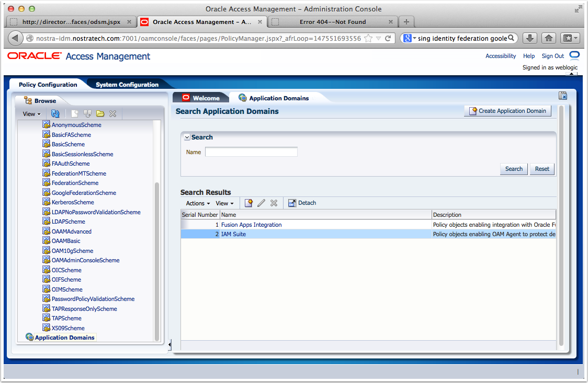The width and height of the screenshot is (588, 383).
Task: Click the Refresh icon in the Browse toolbar
Action: (x=55, y=113)
